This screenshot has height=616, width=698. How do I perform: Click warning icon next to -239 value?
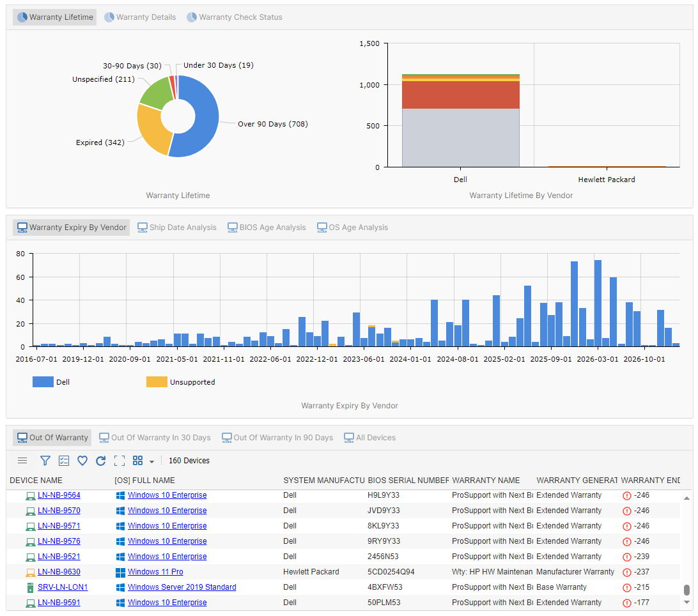pyautogui.click(x=627, y=557)
